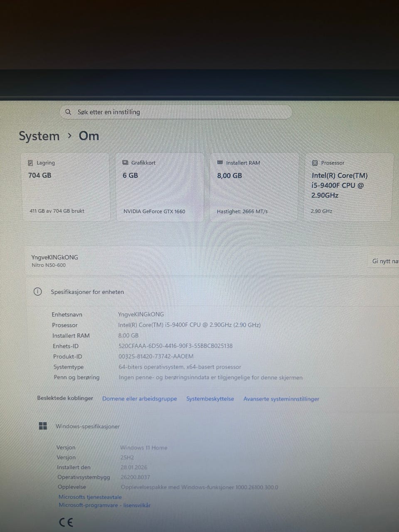Click the search magnifier icon
399x532 pixels.
68,112
